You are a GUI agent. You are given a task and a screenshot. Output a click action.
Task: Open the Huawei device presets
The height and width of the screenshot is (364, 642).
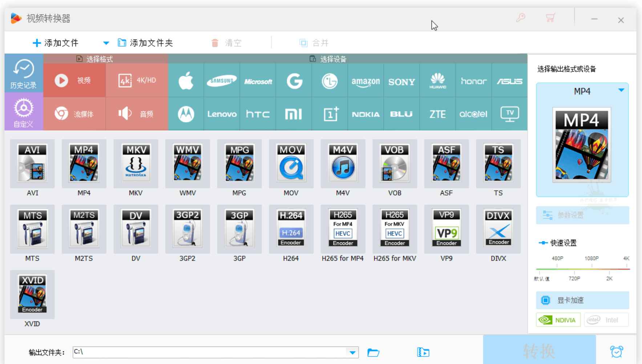click(438, 81)
